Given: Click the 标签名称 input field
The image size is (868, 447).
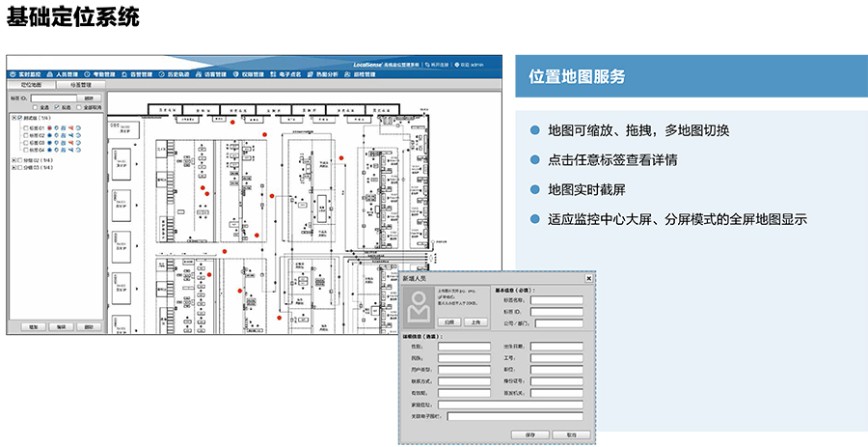Looking at the screenshot, I should click(556, 300).
